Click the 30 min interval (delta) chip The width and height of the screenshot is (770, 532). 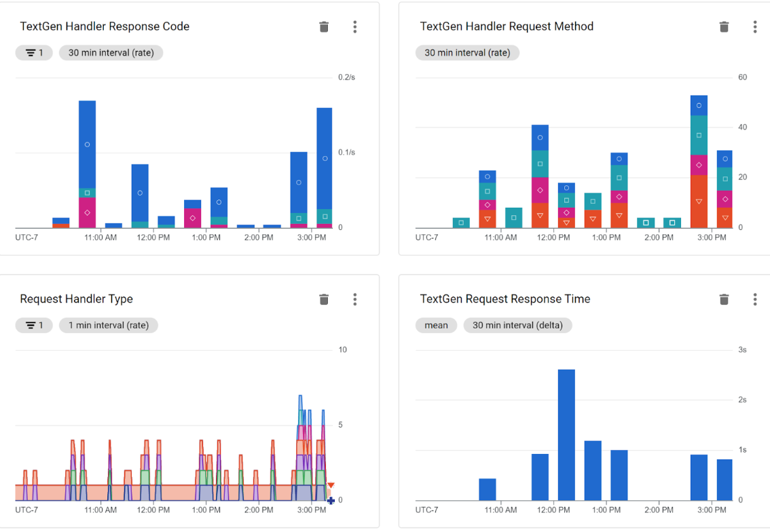(517, 325)
